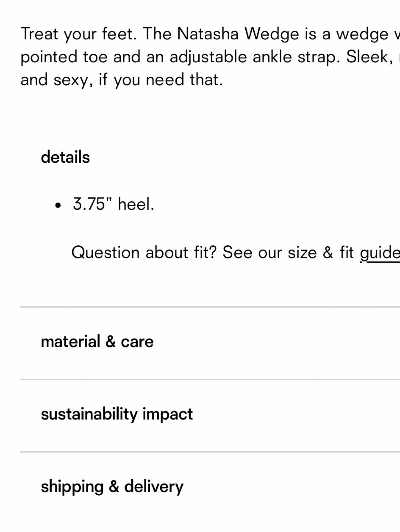
Task: Click the bullet point before 3.75"
Action: pyautogui.click(x=58, y=206)
